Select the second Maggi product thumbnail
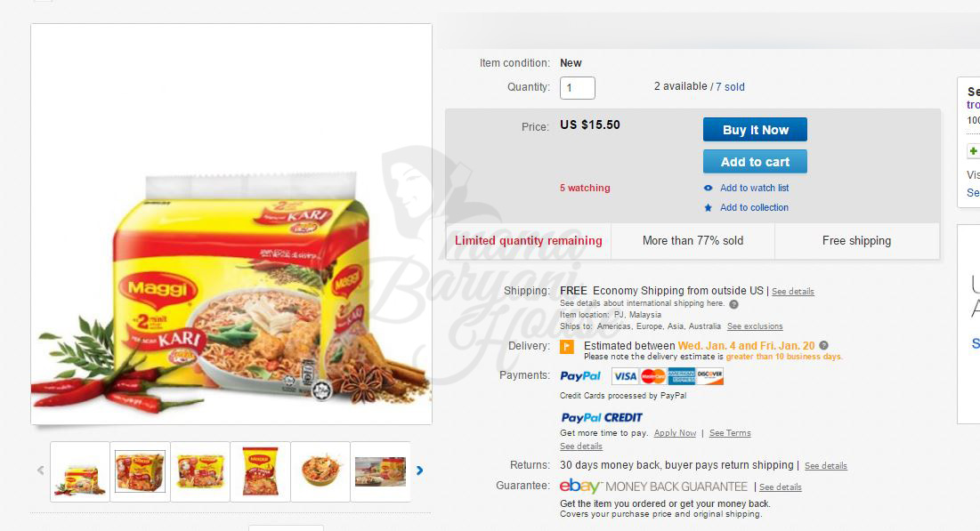The height and width of the screenshot is (531, 980). [x=140, y=471]
